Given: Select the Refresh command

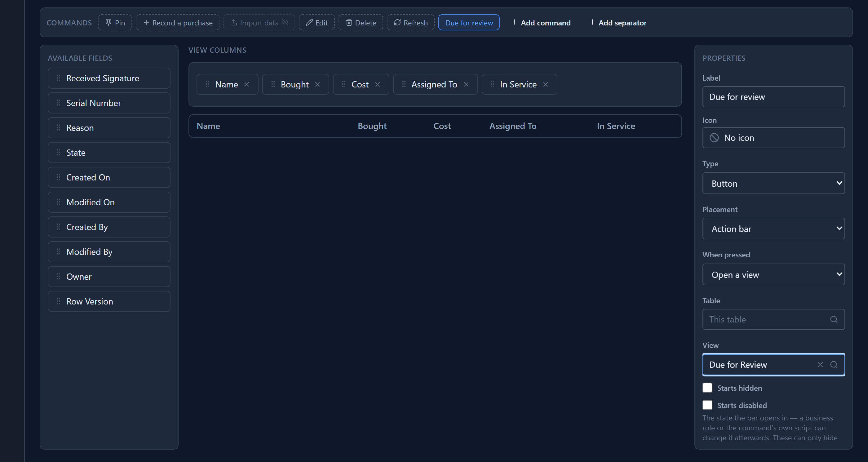Looking at the screenshot, I should click(410, 23).
